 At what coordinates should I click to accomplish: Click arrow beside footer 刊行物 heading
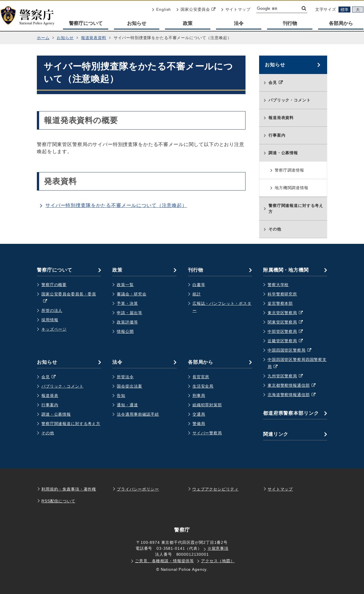point(250,270)
